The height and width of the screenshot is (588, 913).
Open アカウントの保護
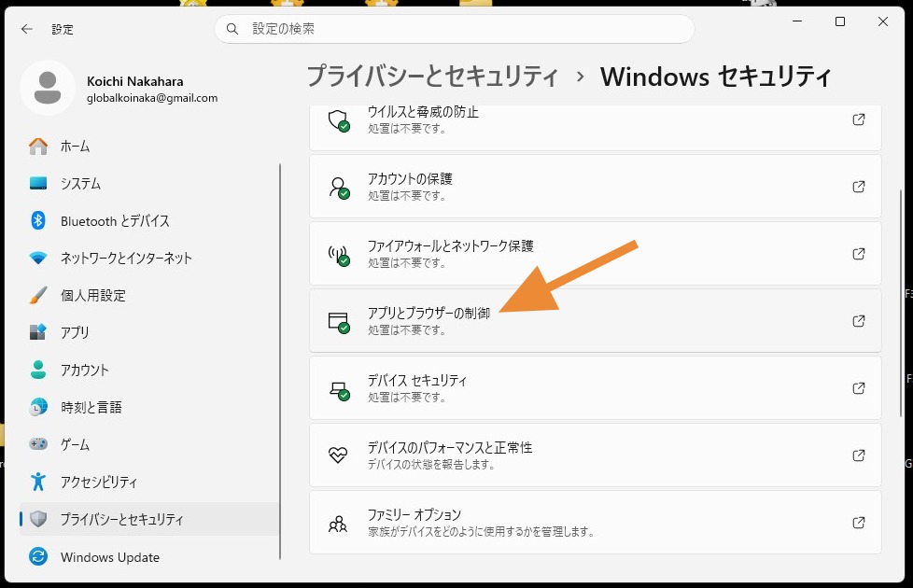click(x=595, y=187)
